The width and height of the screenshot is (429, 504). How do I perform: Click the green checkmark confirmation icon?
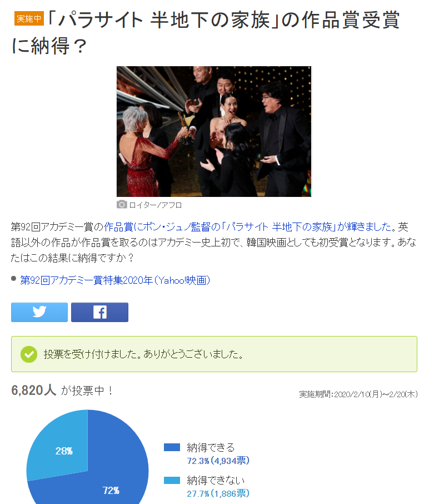click(x=29, y=354)
